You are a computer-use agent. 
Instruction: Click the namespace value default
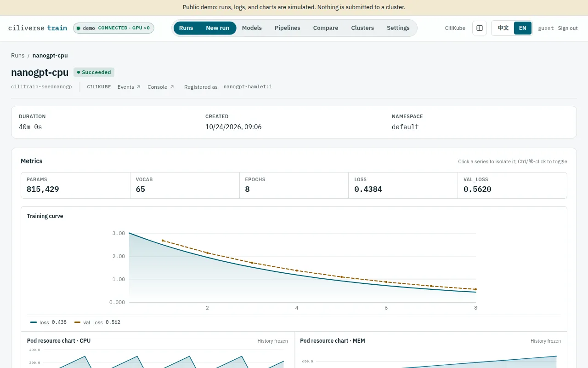[405, 127]
